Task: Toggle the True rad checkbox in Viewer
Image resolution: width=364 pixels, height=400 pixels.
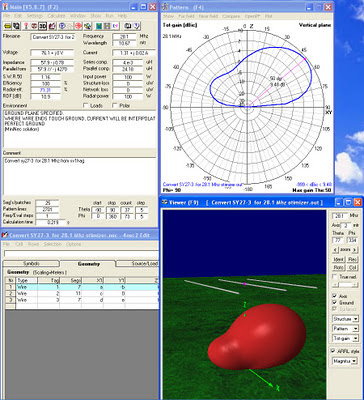Action: (335, 277)
